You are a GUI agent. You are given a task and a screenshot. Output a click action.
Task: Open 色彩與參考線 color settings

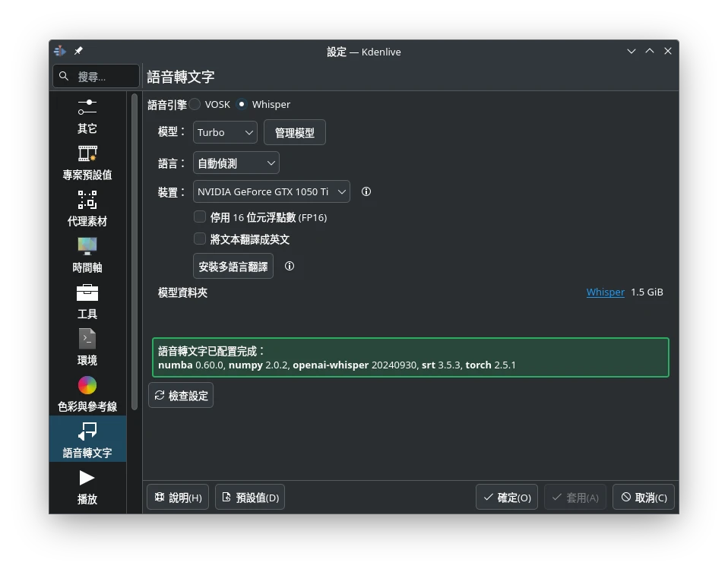coord(87,394)
